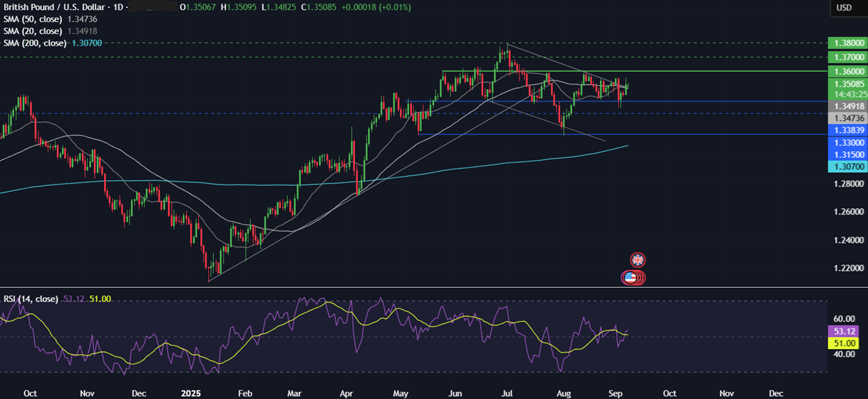Click the low value L1.34825
The width and height of the screenshot is (868, 399).
point(280,7)
